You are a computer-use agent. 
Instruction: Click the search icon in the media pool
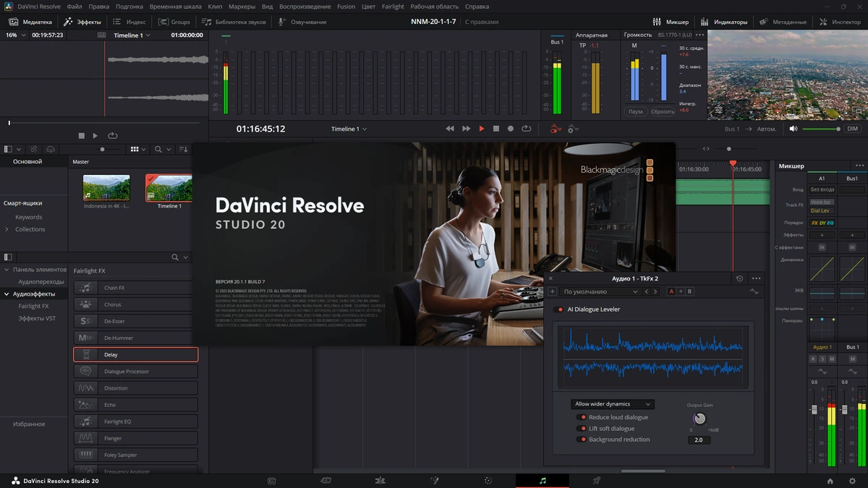[158, 149]
